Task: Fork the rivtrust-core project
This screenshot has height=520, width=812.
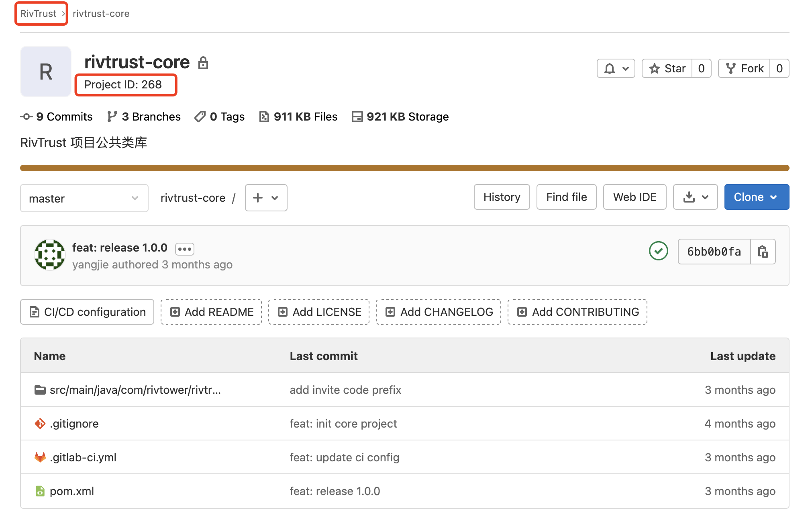Action: click(x=745, y=68)
